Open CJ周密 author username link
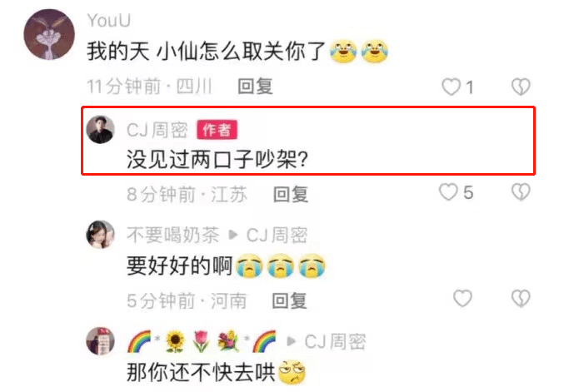This screenshot has width=574, height=392. click(x=157, y=130)
